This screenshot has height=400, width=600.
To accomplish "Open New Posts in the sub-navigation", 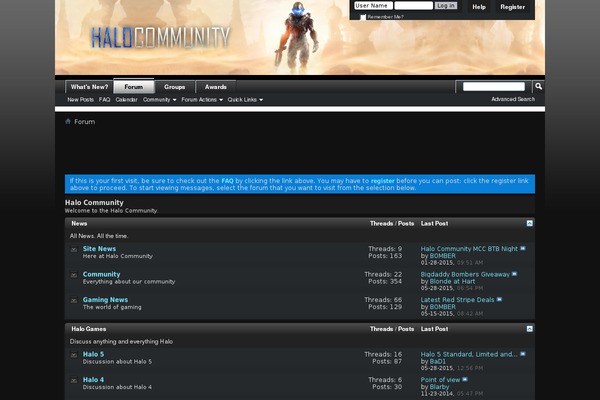I will point(80,100).
